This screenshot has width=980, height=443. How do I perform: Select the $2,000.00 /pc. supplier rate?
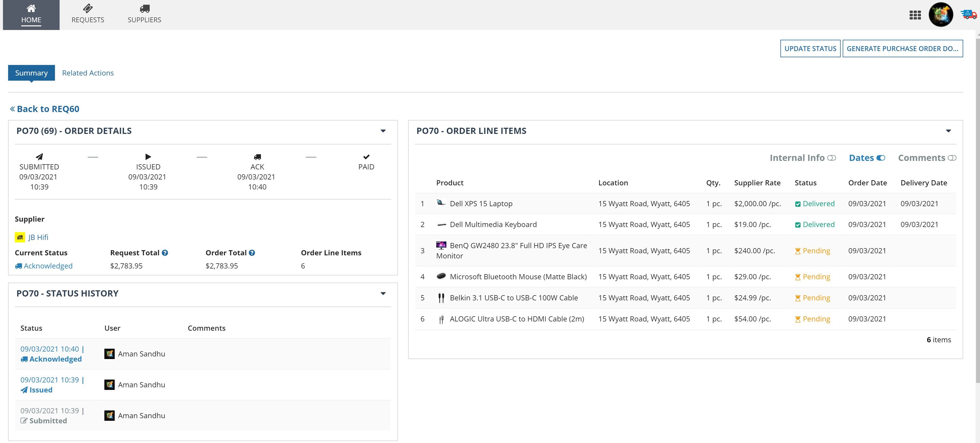(757, 204)
